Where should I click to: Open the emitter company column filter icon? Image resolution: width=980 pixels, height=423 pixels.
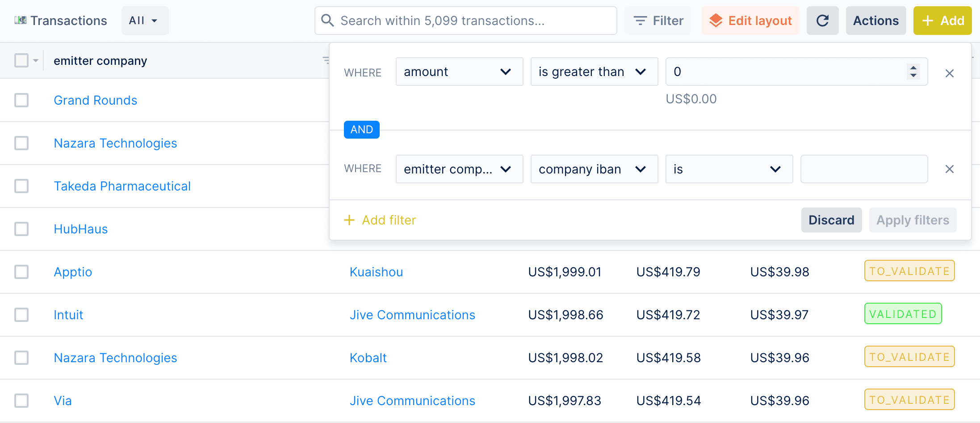(x=326, y=60)
